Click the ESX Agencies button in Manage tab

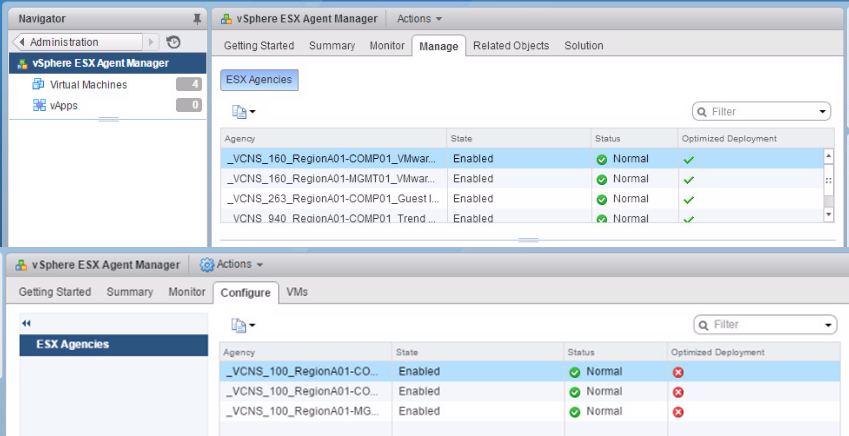pos(259,80)
